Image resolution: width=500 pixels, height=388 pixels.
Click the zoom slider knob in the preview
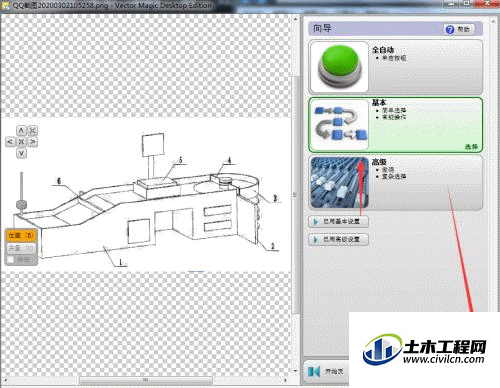(21, 204)
